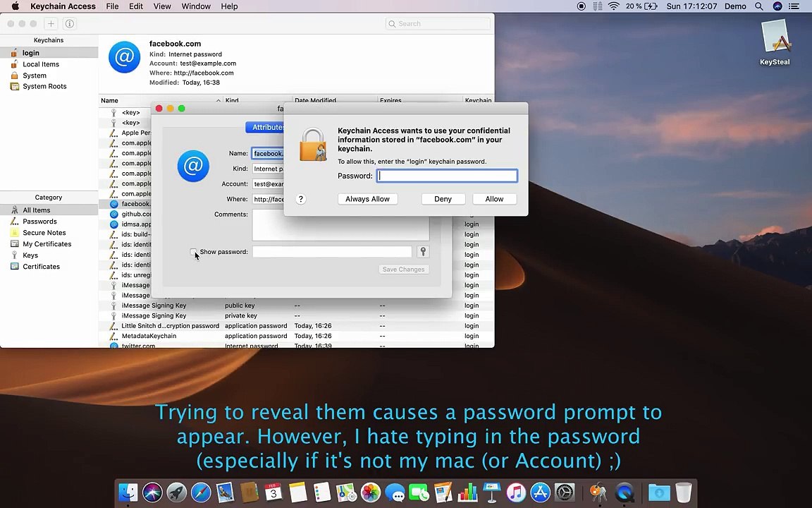Click the screen recording stop icon in menu bar
The height and width of the screenshot is (508, 812).
pyautogui.click(x=581, y=6)
